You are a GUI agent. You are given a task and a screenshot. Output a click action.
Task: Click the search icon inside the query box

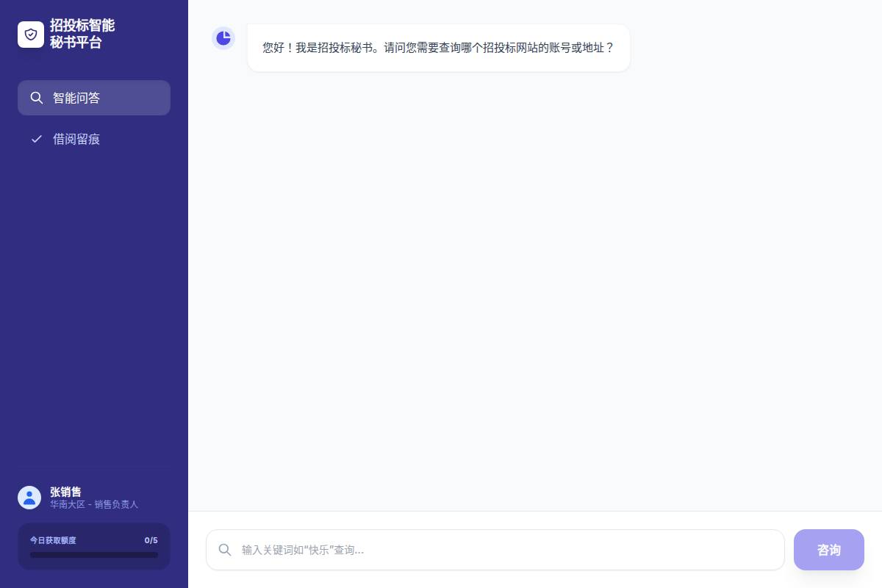click(x=225, y=550)
